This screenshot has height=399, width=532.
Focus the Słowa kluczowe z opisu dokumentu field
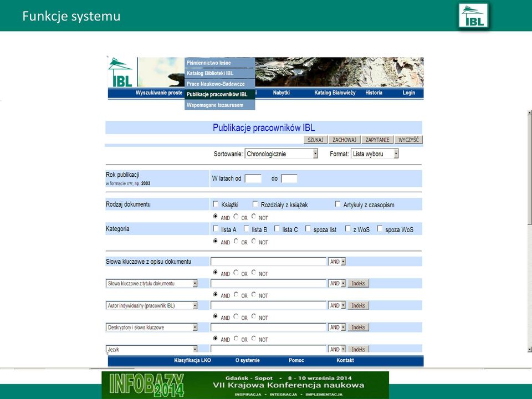pyautogui.click(x=268, y=262)
